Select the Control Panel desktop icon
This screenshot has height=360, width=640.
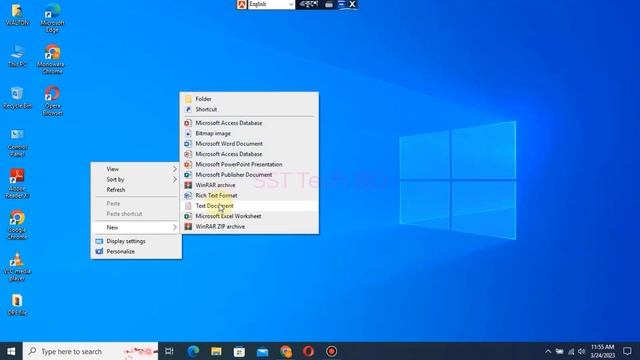click(x=17, y=143)
